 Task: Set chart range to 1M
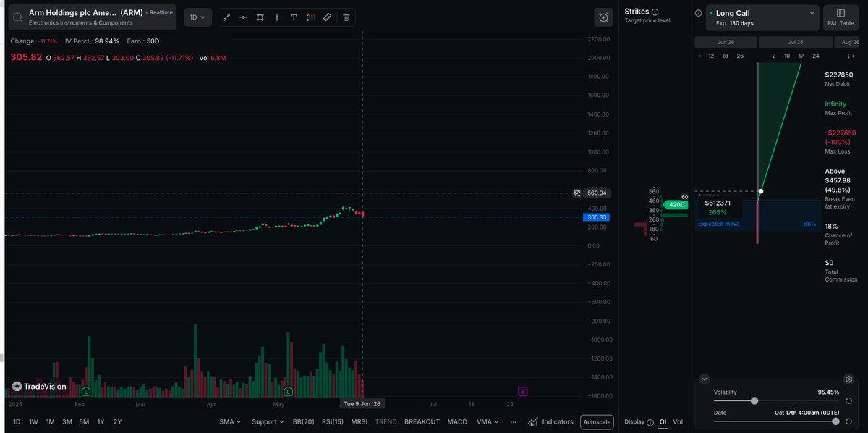tap(51, 422)
